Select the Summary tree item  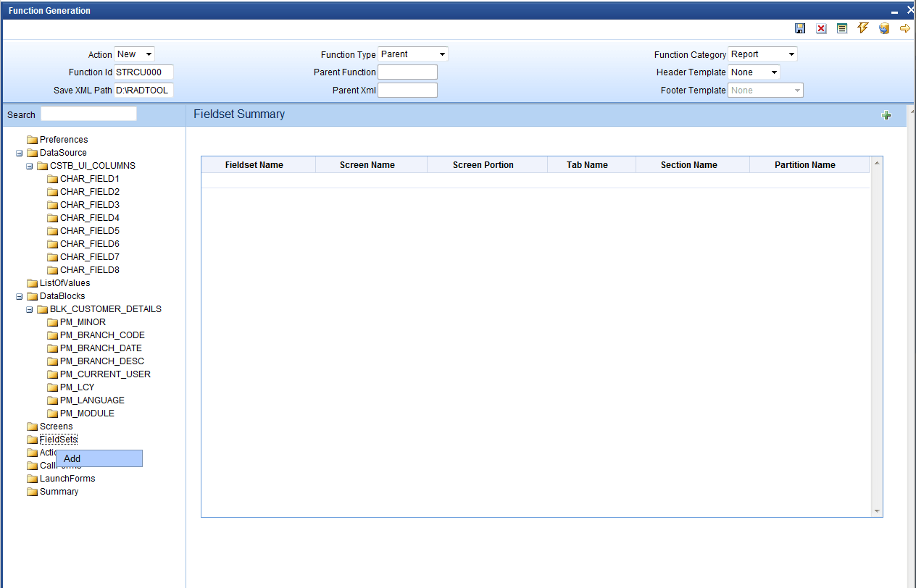pyautogui.click(x=59, y=492)
